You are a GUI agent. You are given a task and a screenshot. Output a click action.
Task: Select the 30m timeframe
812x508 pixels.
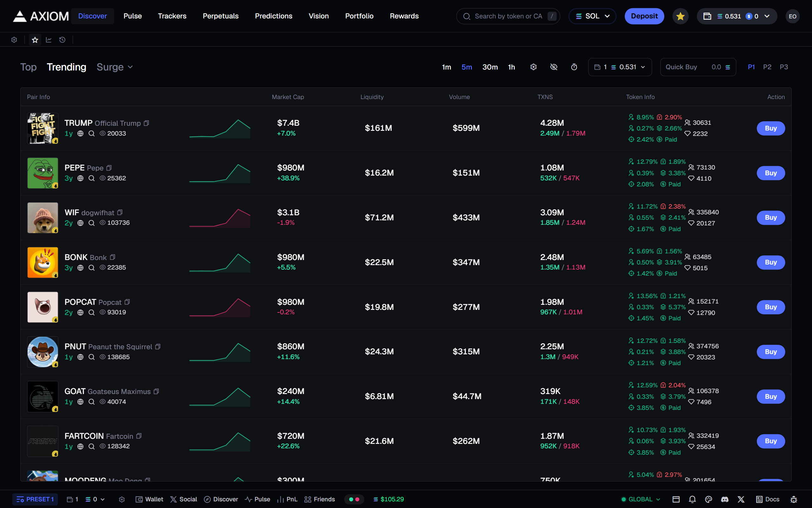coord(490,67)
